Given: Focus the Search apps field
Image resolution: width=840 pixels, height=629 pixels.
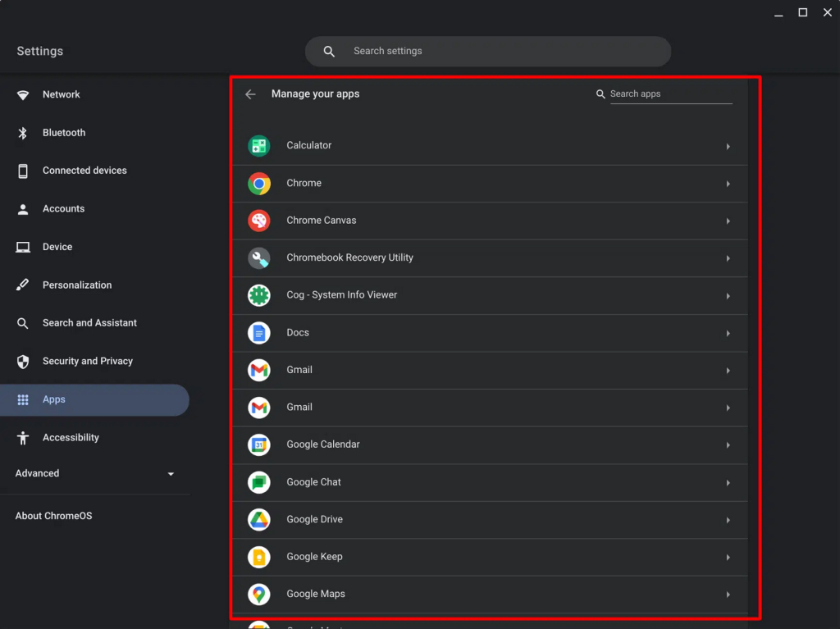Looking at the screenshot, I should (x=671, y=94).
